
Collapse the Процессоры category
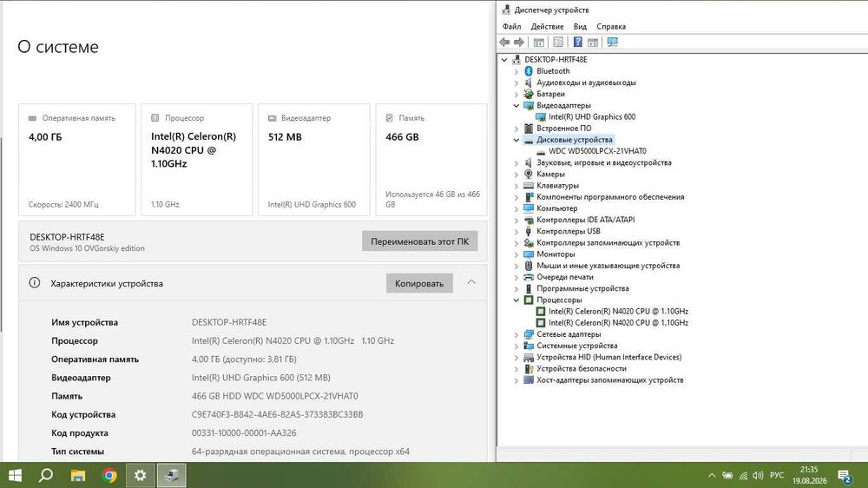click(516, 300)
